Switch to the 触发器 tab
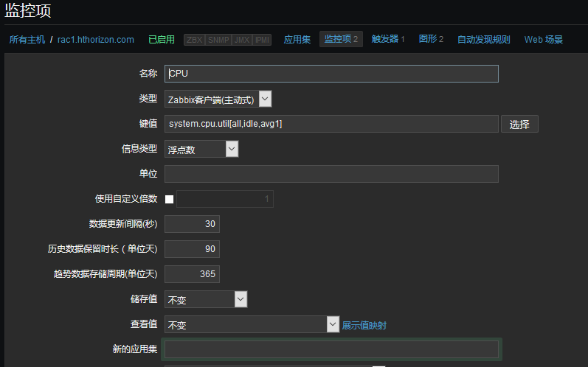Image resolution: width=588 pixels, height=367 pixels. (388, 39)
